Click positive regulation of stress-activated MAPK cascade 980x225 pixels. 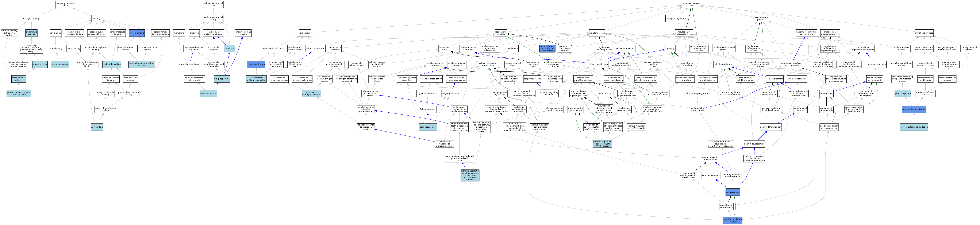pyautogui.click(x=602, y=144)
